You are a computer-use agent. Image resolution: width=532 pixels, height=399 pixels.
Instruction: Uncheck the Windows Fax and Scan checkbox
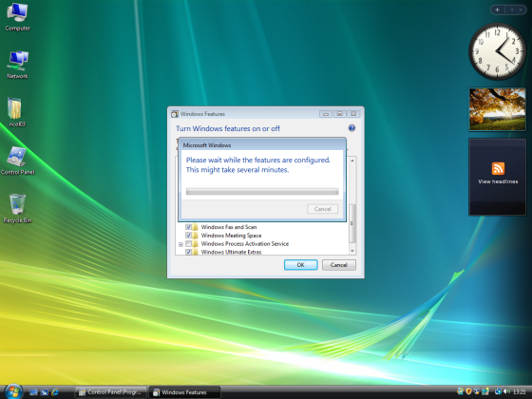[188, 227]
